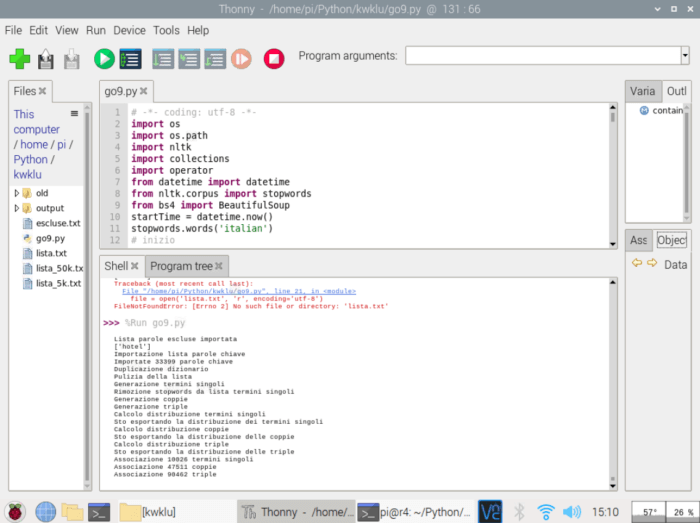Expand the 'output' folder in Files
The width and height of the screenshot is (700, 523).
click(x=17, y=208)
